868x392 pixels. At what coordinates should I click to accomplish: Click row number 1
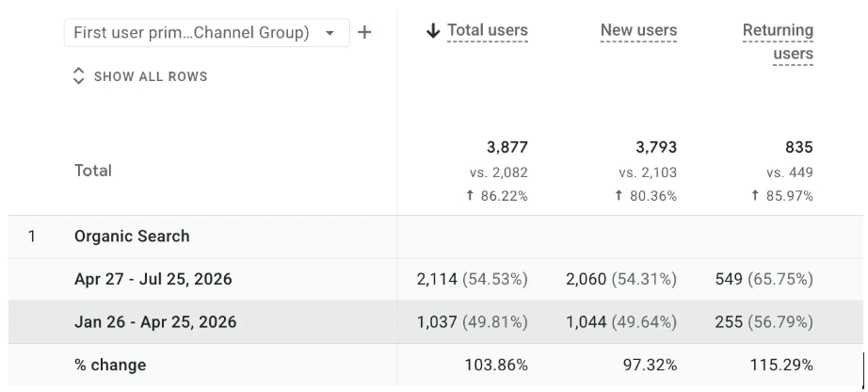[32, 237]
